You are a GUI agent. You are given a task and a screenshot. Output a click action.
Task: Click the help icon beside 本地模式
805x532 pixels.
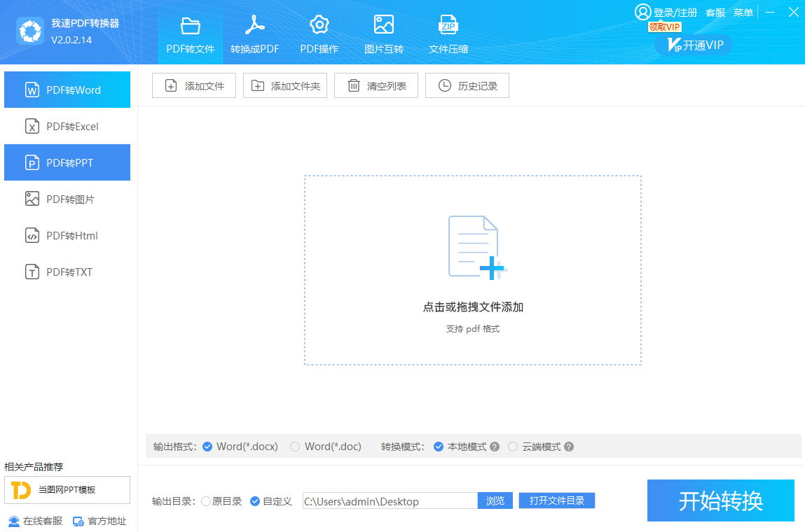pos(495,447)
